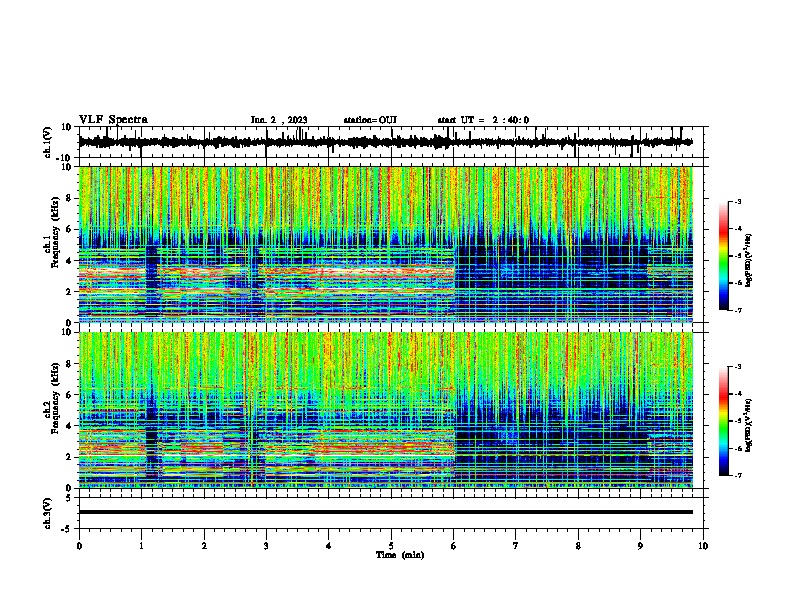
Task: Click the ch.1 voltage waveform trace
Action: 385,142
